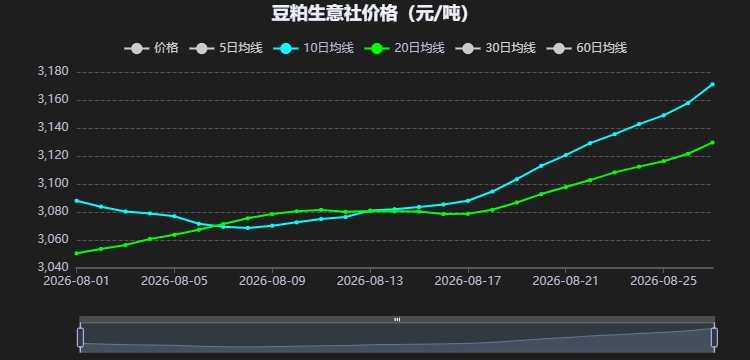This screenshot has width=750, height=360.
Task: Hide the 10日均线 cyan series
Action: coord(314,48)
